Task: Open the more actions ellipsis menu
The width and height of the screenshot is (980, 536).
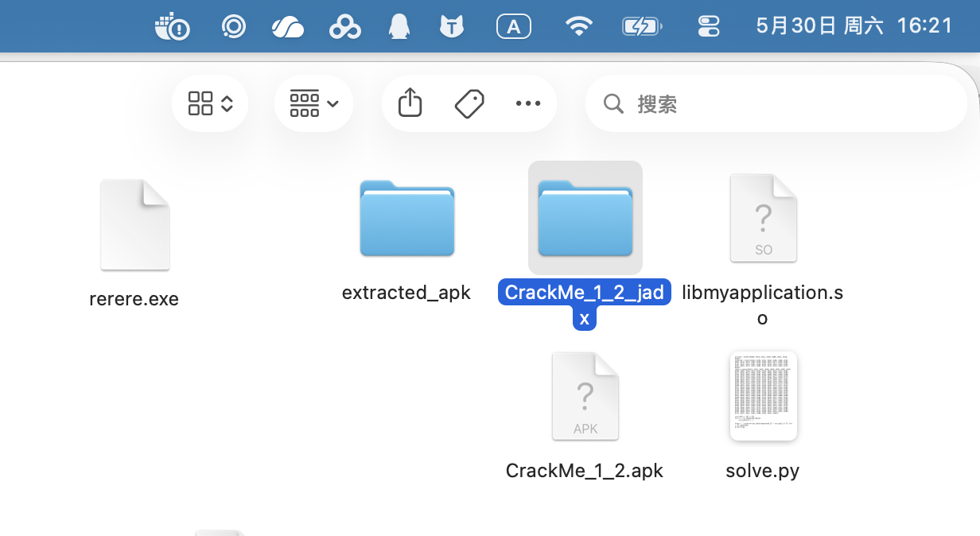Action: pyautogui.click(x=528, y=103)
